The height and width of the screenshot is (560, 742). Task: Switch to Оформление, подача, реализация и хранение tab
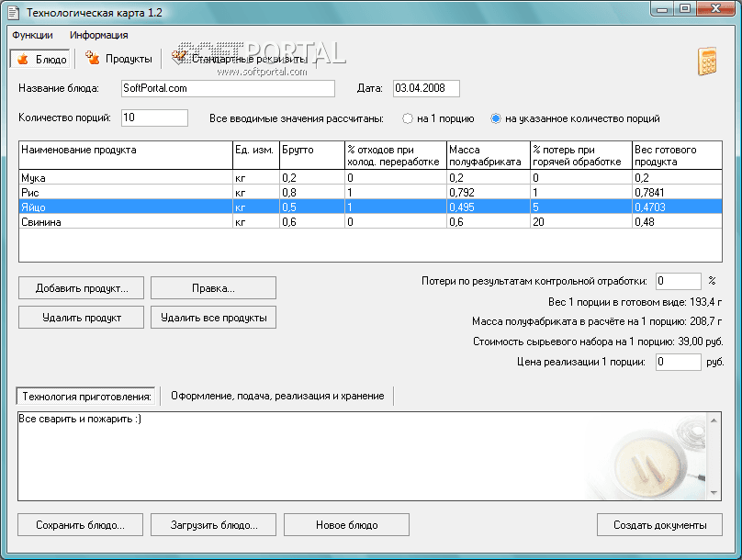click(x=277, y=396)
